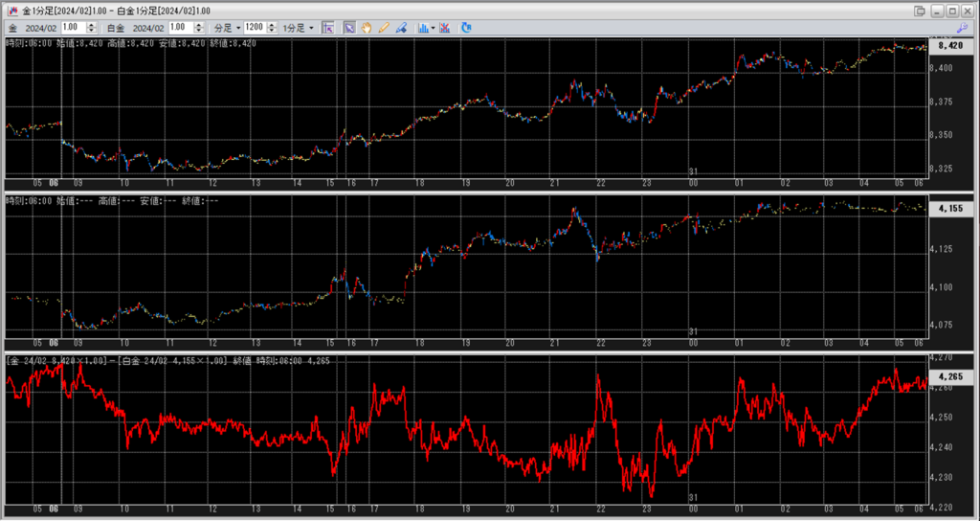Click the 4,125 axis label on platinum chart
Viewport: 980px width, 521px height.
[x=943, y=249]
